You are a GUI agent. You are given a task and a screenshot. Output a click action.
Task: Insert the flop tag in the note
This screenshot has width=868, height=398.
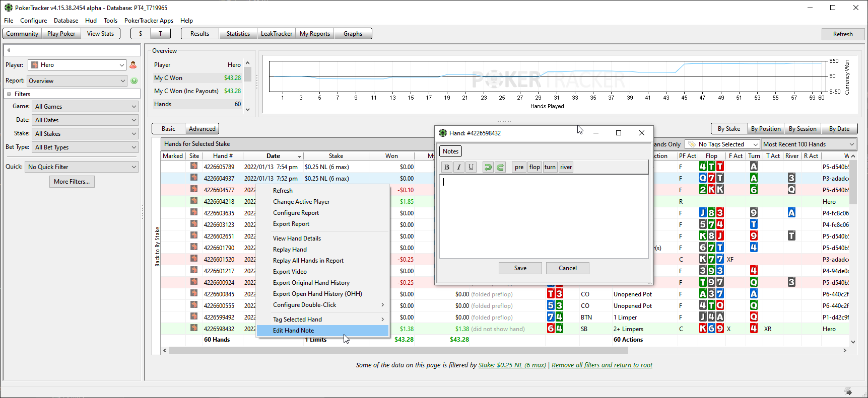point(535,167)
